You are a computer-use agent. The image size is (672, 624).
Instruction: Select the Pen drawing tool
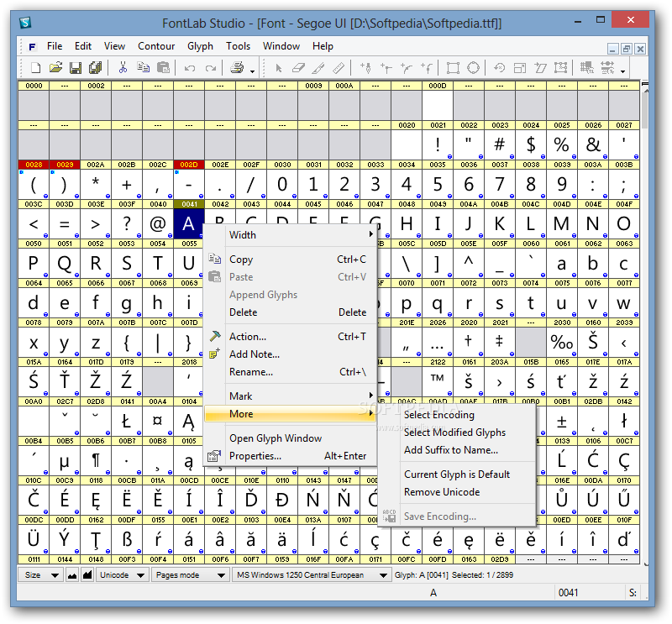tap(365, 68)
